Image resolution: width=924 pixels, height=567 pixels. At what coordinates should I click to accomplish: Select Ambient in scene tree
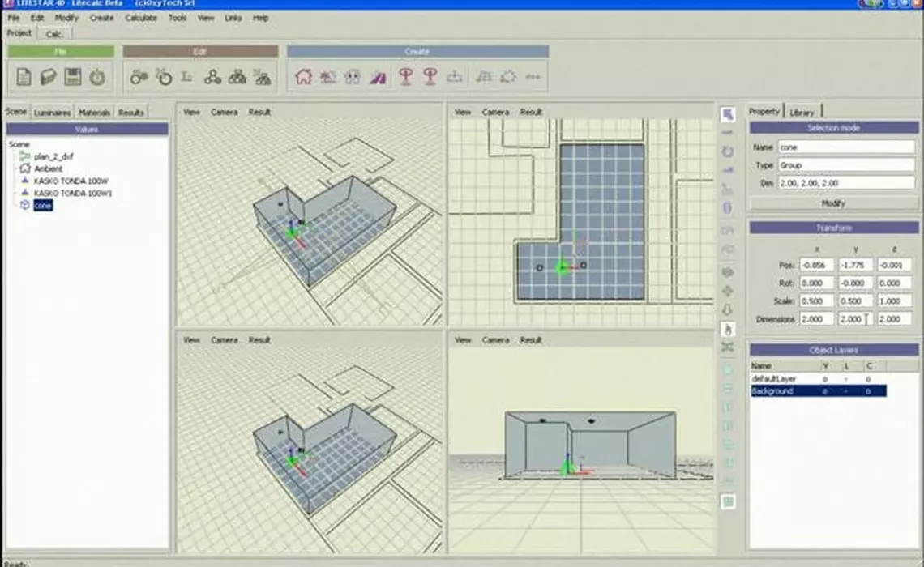[49, 168]
